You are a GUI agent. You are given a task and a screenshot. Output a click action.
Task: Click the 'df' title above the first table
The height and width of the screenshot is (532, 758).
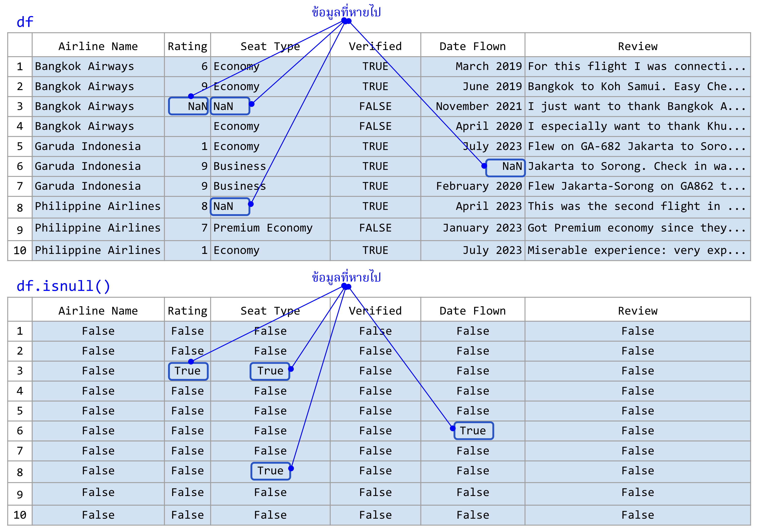pos(25,22)
